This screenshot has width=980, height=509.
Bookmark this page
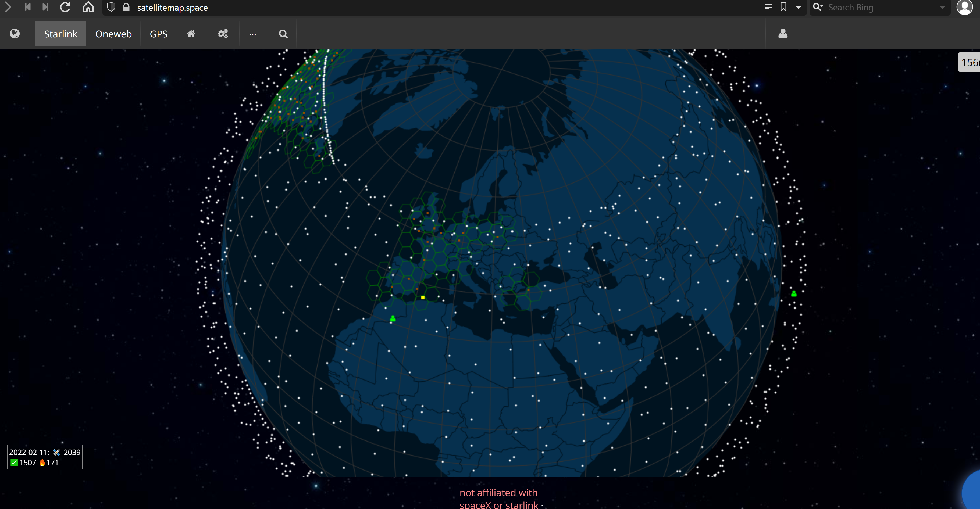point(784,7)
